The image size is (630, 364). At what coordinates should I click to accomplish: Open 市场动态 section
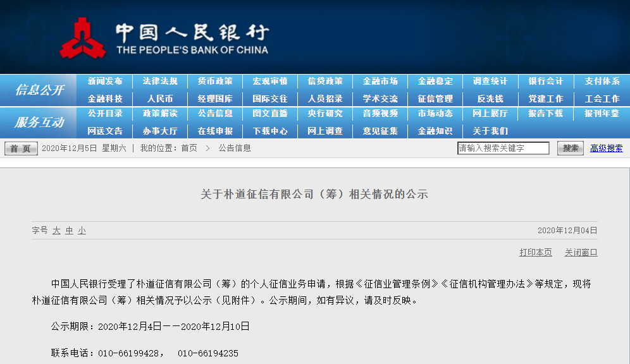(x=435, y=114)
